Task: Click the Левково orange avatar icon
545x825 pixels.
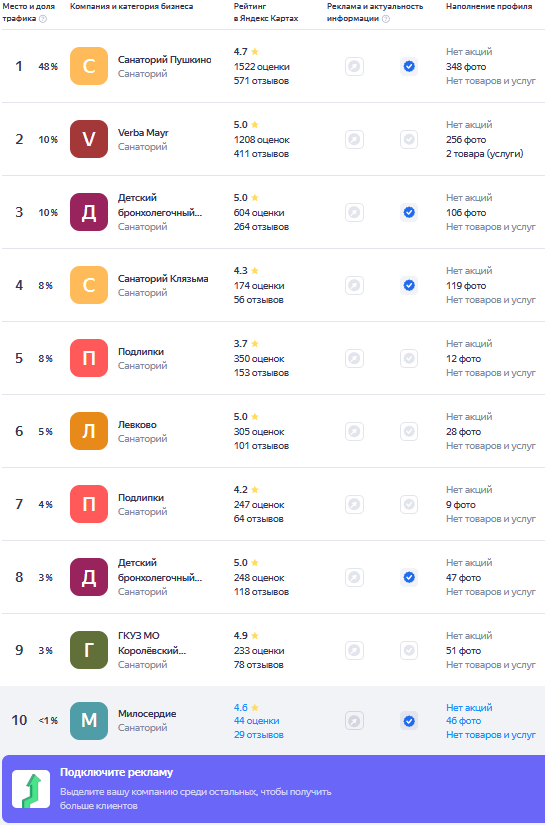Action: coord(89,431)
